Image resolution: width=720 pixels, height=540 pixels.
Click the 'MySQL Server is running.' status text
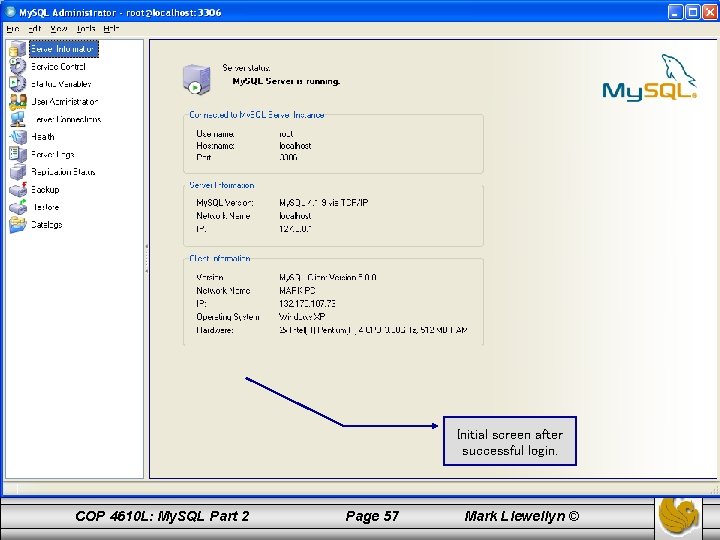coord(286,81)
